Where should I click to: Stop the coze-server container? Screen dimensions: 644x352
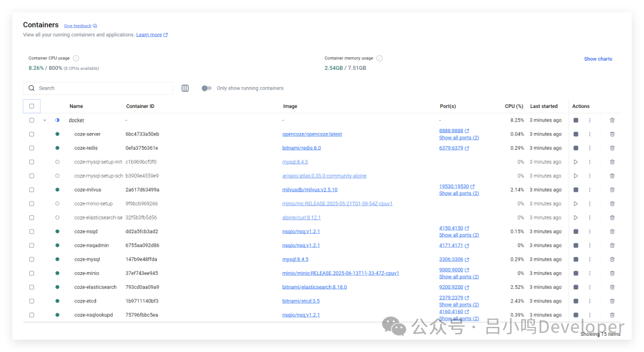coord(576,134)
